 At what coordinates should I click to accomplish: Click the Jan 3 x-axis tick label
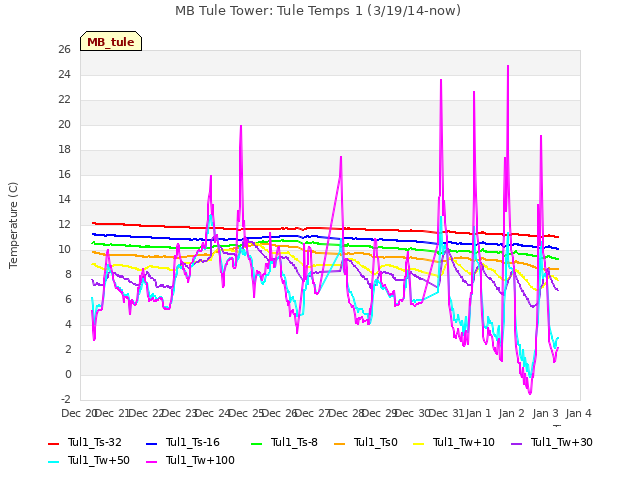point(545,413)
